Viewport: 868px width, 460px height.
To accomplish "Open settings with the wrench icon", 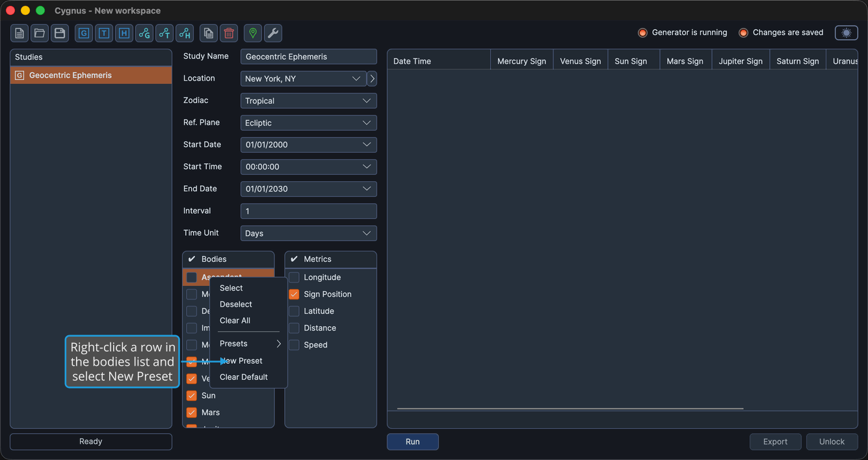I will click(273, 33).
